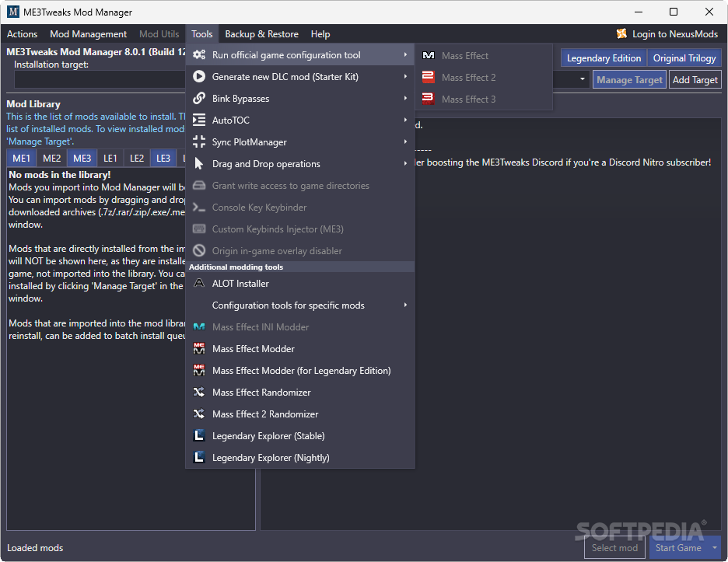Screen dimensions: 728x562
Task: Toggle the ME1 game filter
Action: coord(21,159)
